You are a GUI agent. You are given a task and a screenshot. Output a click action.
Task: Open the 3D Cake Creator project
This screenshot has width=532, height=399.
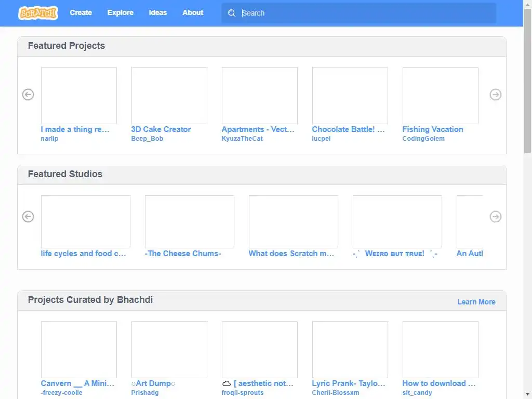coord(161,129)
